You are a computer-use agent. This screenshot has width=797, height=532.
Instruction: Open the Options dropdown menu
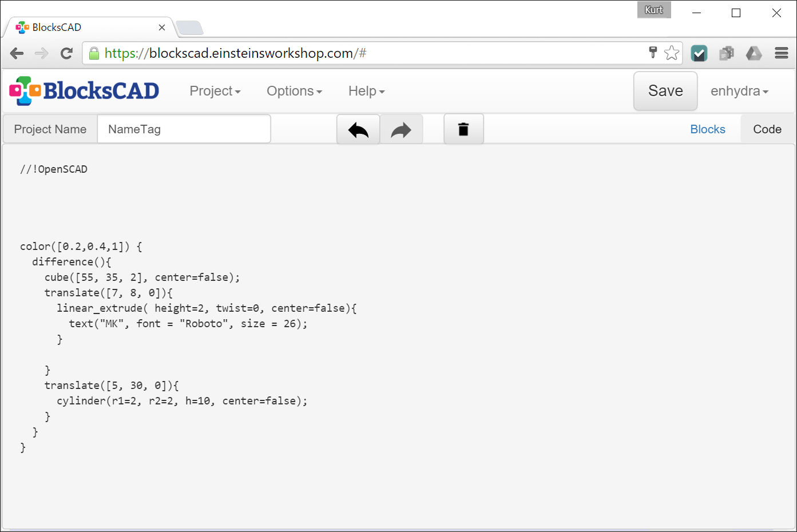294,90
